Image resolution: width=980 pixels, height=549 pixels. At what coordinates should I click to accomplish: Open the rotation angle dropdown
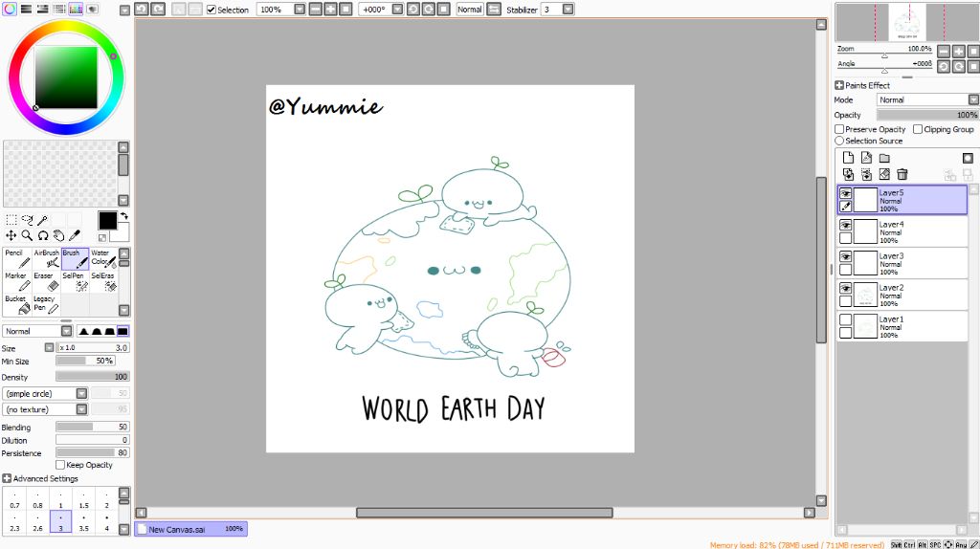coord(397,10)
